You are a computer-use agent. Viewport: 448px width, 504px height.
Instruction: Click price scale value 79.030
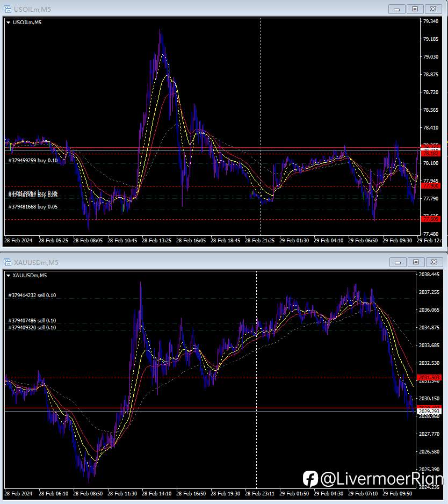tap(431, 56)
